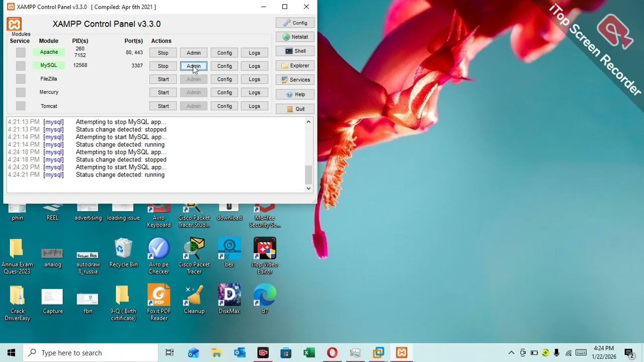Open Task View on the taskbar
The height and width of the screenshot is (362, 644).
(170, 353)
